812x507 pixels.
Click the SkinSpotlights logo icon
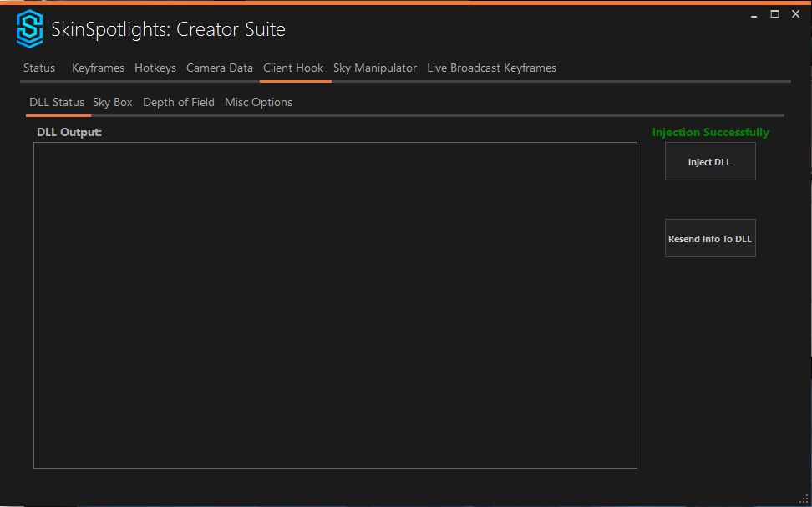click(x=29, y=29)
